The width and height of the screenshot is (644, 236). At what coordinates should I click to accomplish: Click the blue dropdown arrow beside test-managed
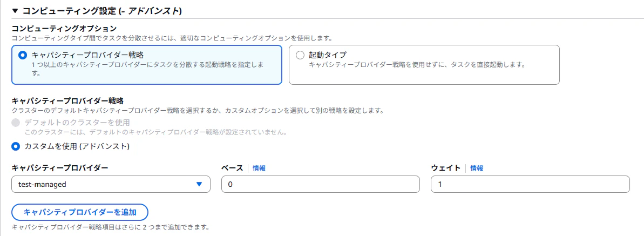coord(199,184)
